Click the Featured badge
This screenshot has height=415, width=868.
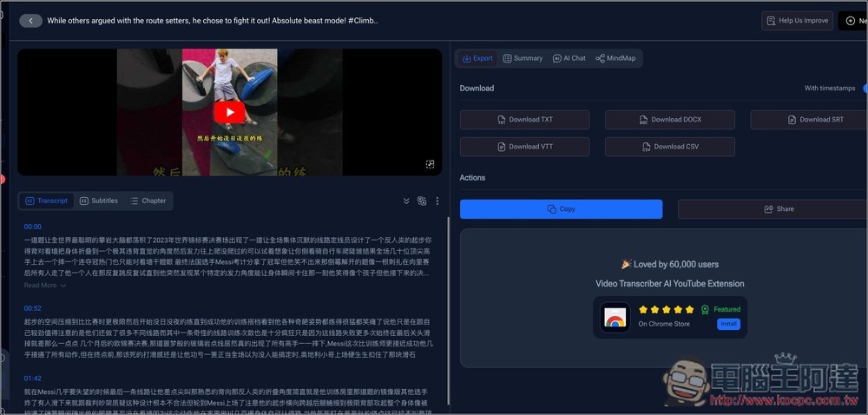click(x=720, y=309)
